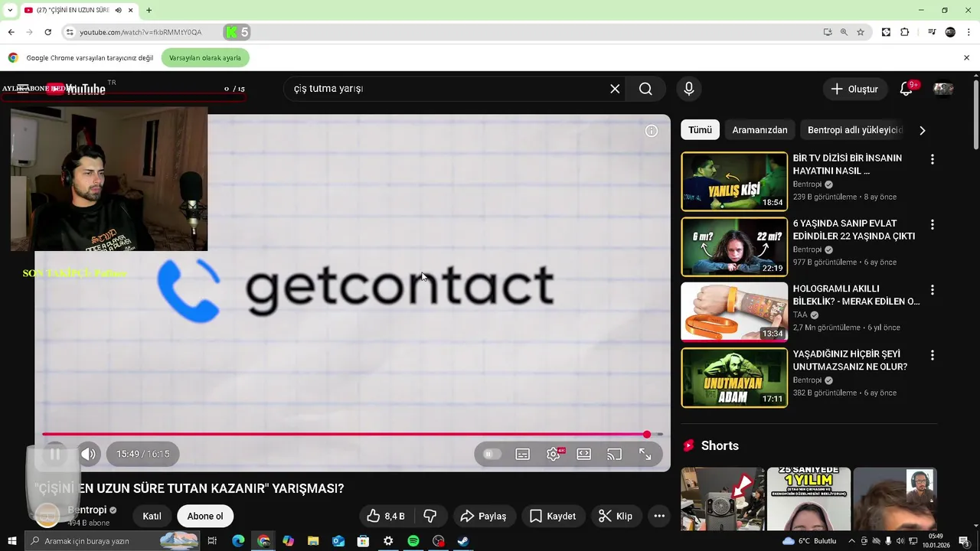Show video info card icon
Screen dimensions: 980x551
coord(652,131)
